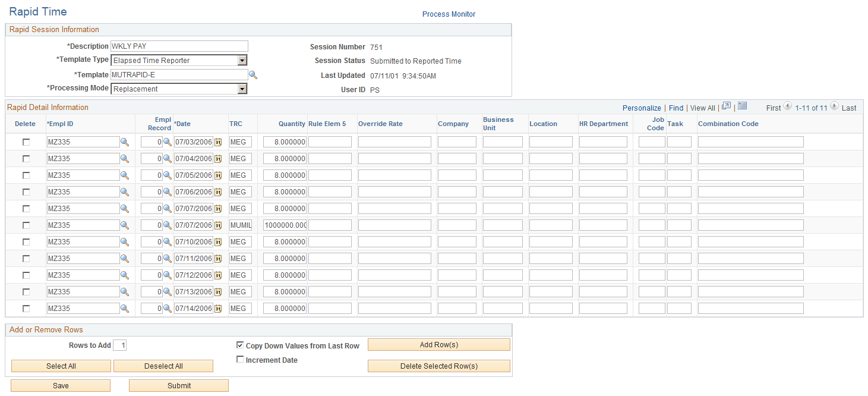
Task: Open the Processing Mode dropdown
Action: 242,88
